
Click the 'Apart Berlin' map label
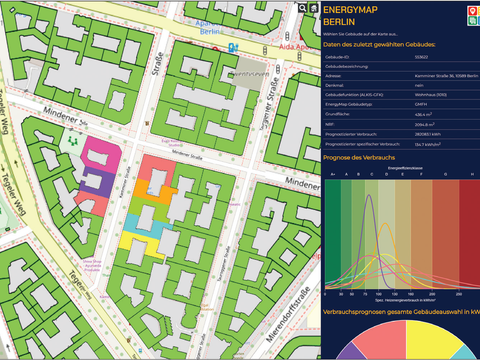point(208,27)
